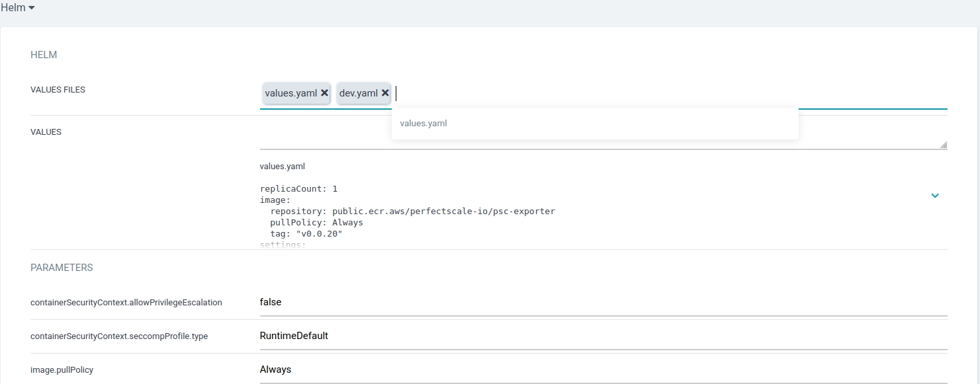Image resolution: width=980 pixels, height=384 pixels.
Task: Click the VALUES FILES field label
Action: click(58, 90)
